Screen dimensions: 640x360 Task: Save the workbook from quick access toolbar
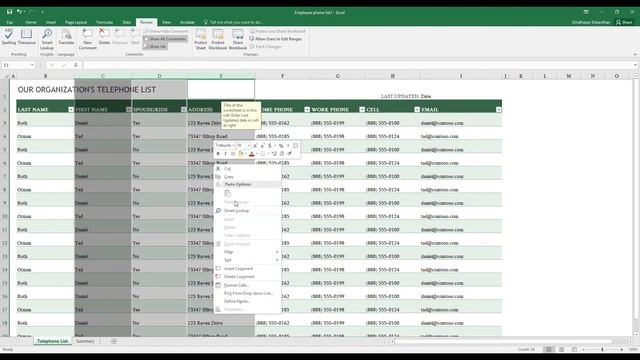point(9,12)
